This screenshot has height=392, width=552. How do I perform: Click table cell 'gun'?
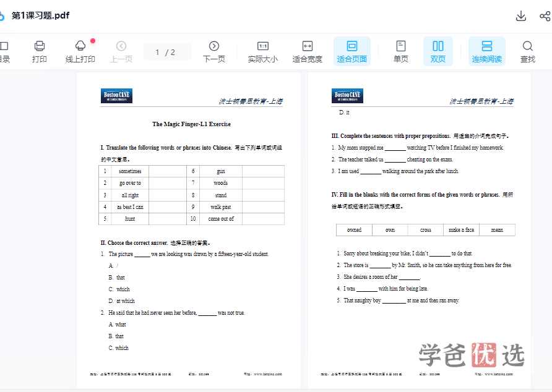tap(221, 171)
